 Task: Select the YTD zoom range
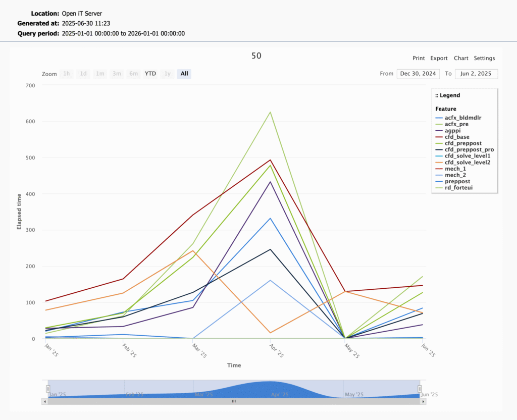150,74
